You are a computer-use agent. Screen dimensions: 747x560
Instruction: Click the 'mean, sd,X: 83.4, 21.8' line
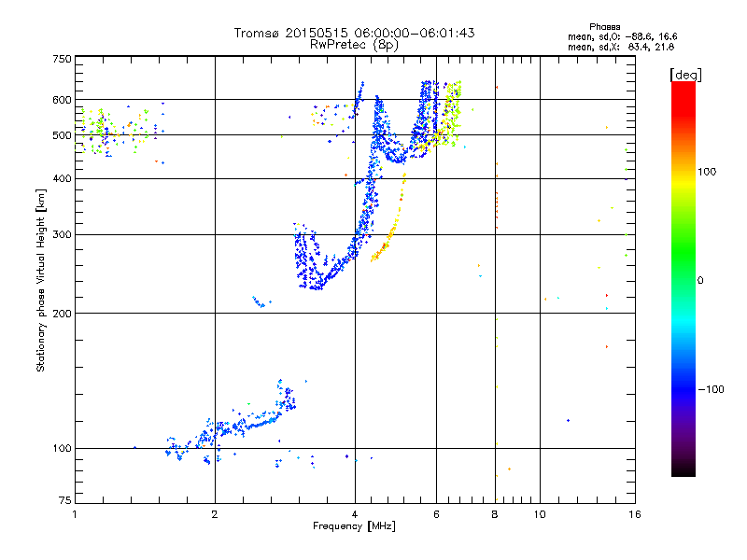click(x=621, y=47)
